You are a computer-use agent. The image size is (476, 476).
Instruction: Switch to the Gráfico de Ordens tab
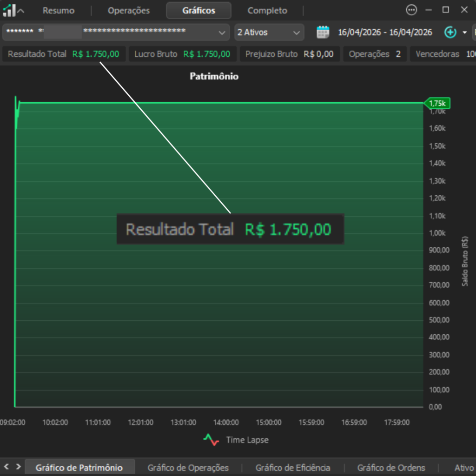[x=391, y=468]
